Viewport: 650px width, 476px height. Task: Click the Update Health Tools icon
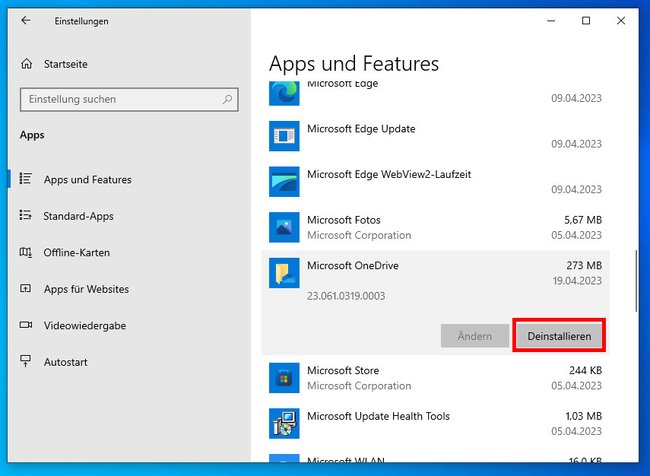(284, 423)
